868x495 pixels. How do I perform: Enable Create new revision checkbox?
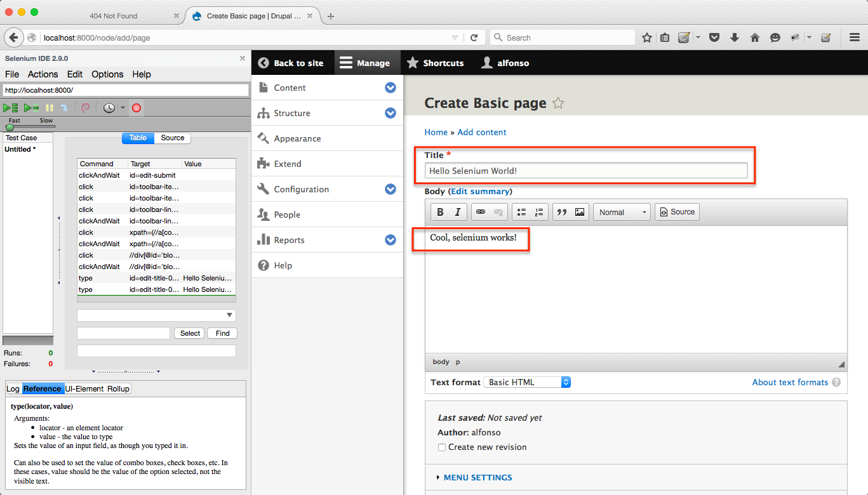pyautogui.click(x=442, y=447)
